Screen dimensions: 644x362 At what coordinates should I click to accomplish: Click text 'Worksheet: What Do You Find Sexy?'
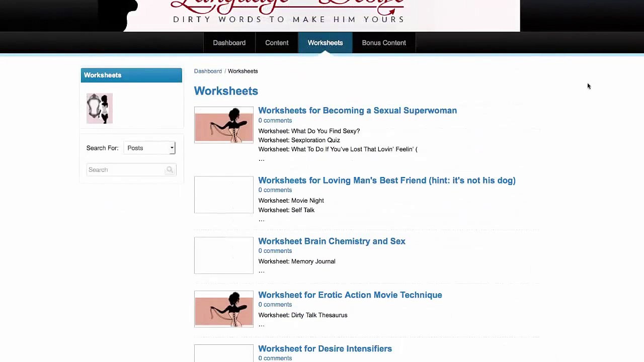309,131
